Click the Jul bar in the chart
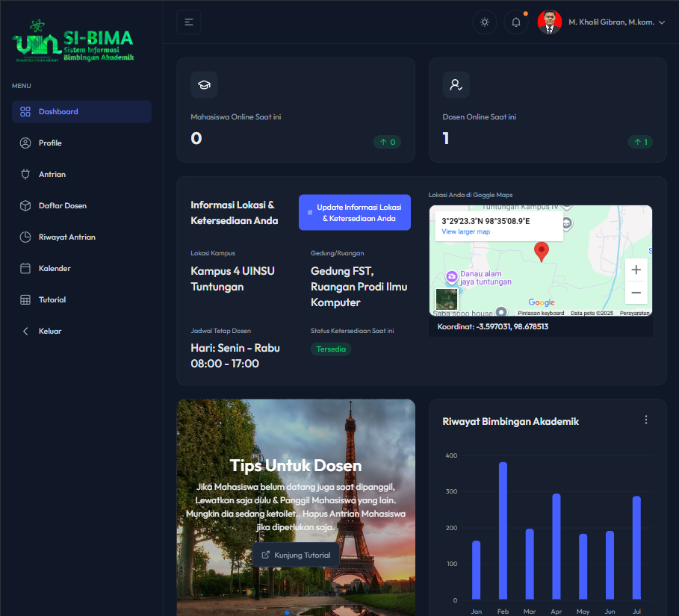This screenshot has width=679, height=616. pyautogui.click(x=636, y=547)
